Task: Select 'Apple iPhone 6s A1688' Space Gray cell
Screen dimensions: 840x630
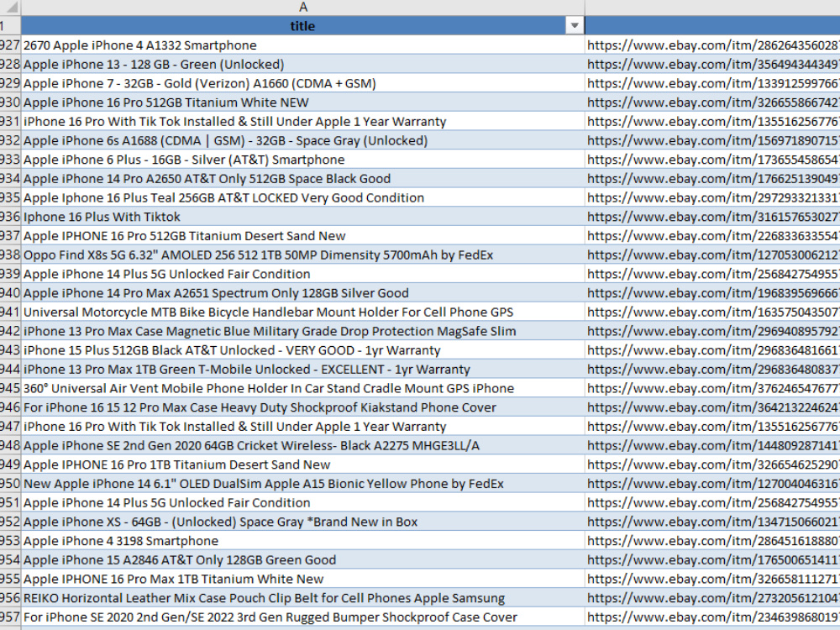Action: [x=302, y=140]
